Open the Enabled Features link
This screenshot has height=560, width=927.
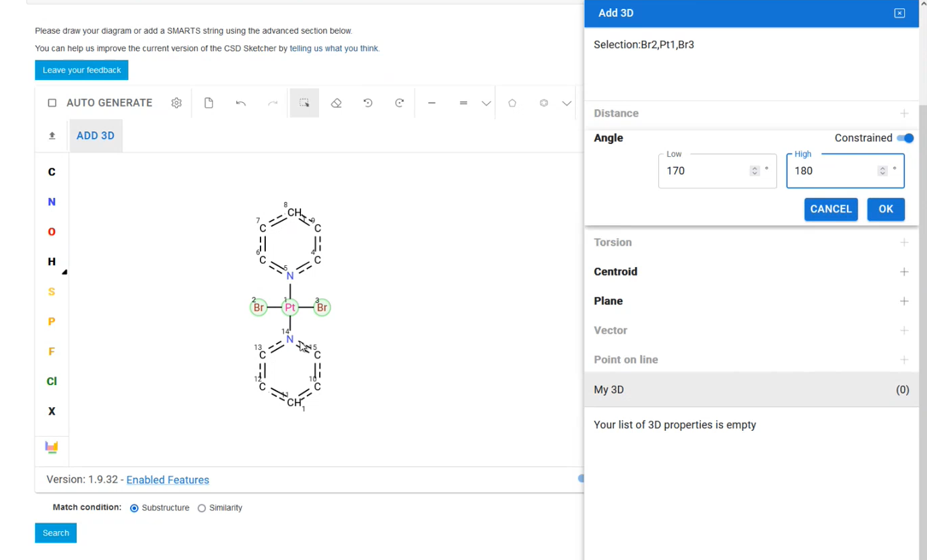(168, 480)
